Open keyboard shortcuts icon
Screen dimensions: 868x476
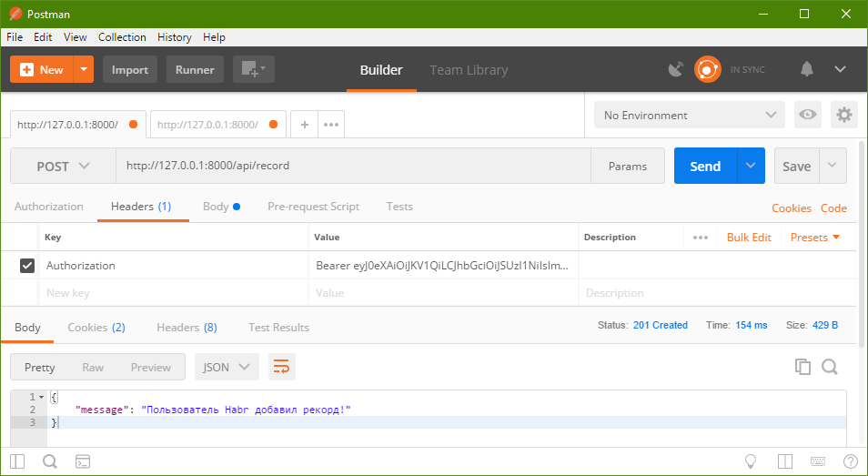(818, 461)
